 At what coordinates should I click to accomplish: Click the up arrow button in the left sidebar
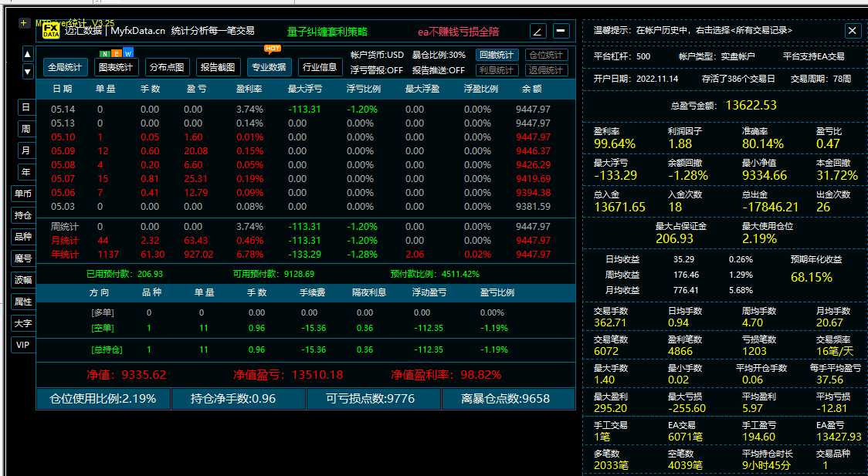click(x=28, y=54)
